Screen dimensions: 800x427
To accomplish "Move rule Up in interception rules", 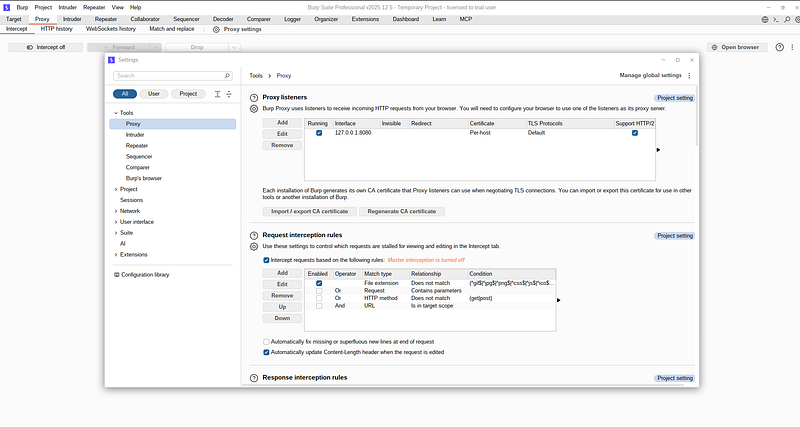I will click(x=282, y=307).
